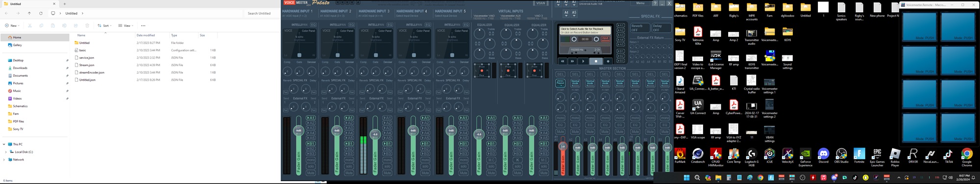Open the New dropdown in File Explorer
The width and height of the screenshot is (980, 184).
point(12,25)
